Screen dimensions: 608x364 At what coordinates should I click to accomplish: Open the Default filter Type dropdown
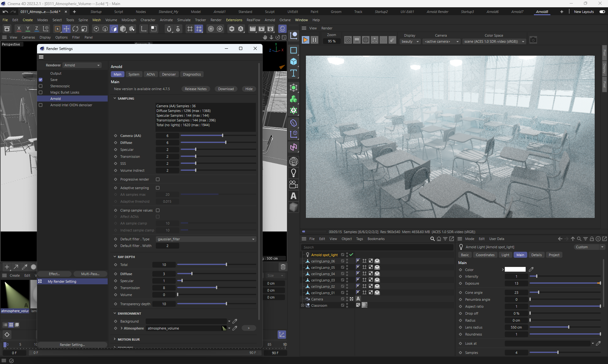tap(206, 239)
